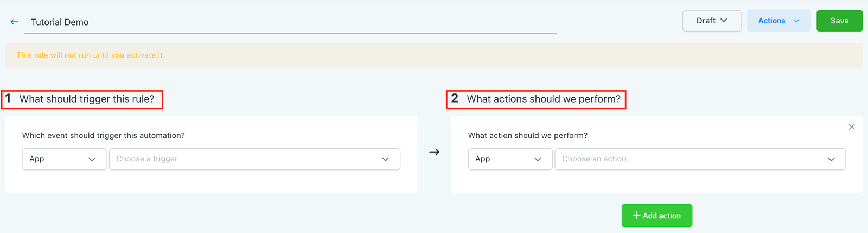Save the automation rule
The image size is (868, 233).
tap(839, 21)
